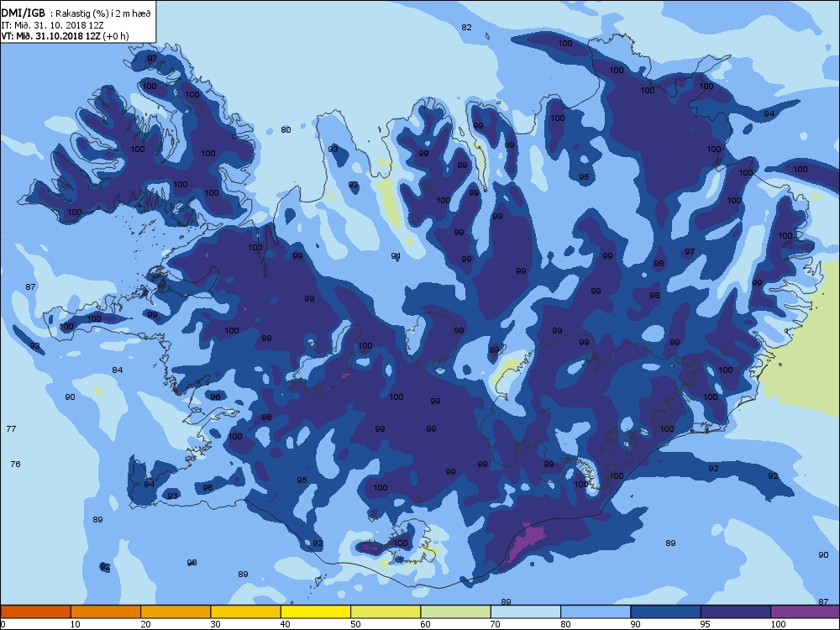Click the legend scale label 50
The height and width of the screenshot is (630, 840).
pos(355,624)
